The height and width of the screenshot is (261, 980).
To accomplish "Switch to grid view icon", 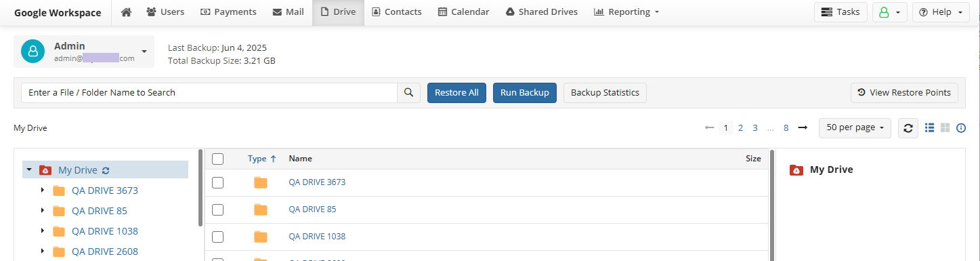I will point(945,127).
